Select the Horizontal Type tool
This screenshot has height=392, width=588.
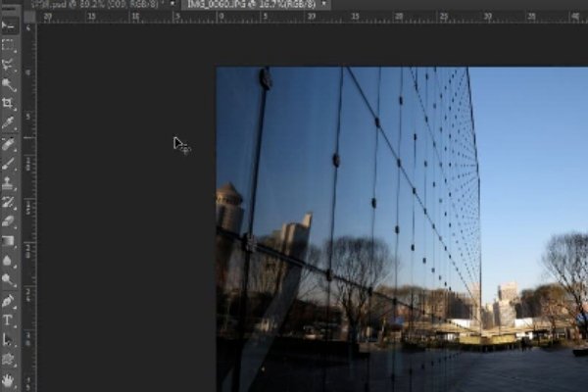click(x=9, y=320)
